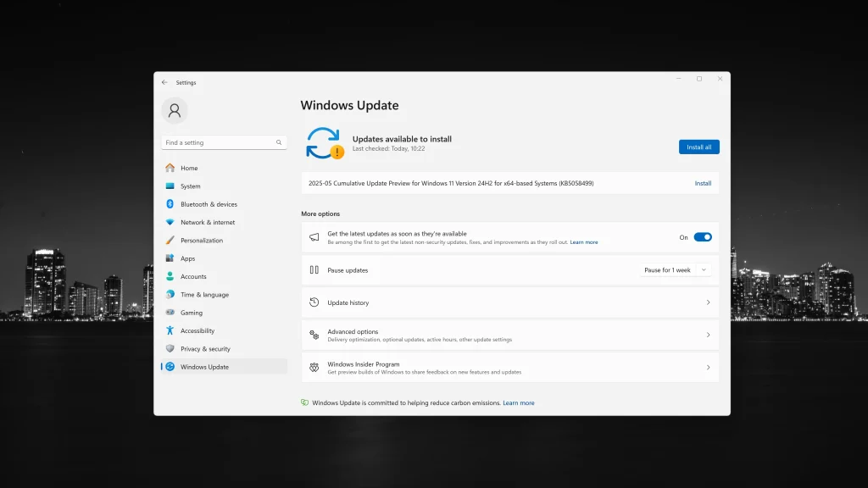This screenshot has height=488, width=868.
Task: Click the Accessibility figure icon
Action: click(x=170, y=330)
